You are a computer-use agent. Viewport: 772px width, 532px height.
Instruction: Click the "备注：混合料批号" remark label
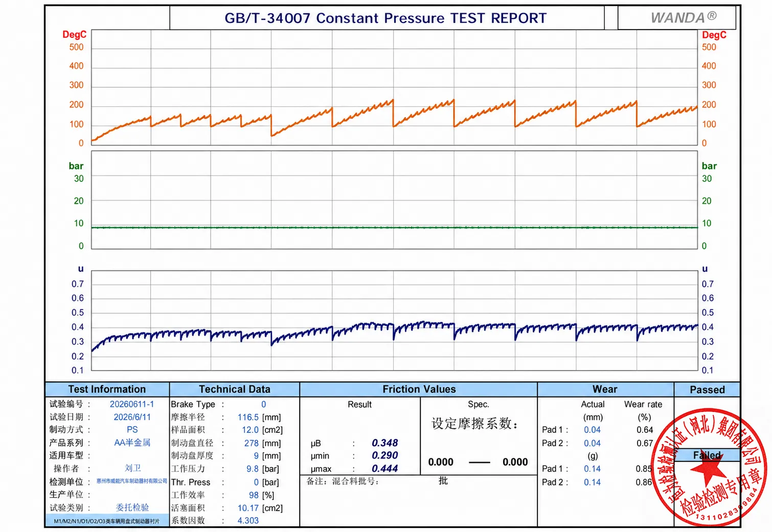[x=343, y=481]
